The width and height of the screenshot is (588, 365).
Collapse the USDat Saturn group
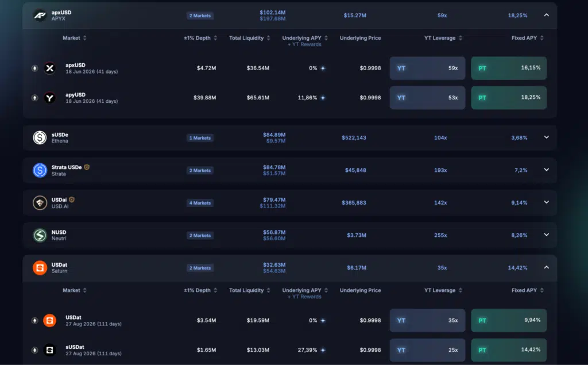click(547, 267)
